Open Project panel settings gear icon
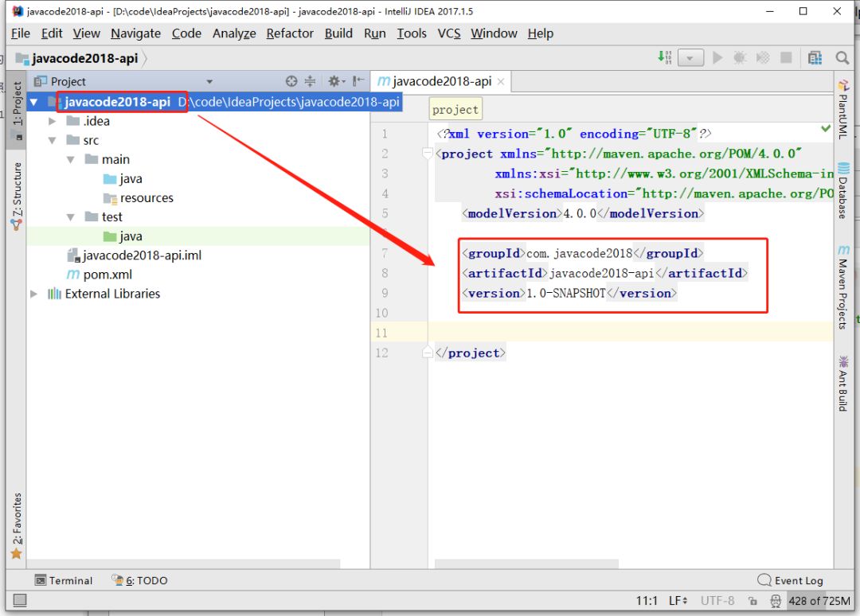 [x=334, y=81]
